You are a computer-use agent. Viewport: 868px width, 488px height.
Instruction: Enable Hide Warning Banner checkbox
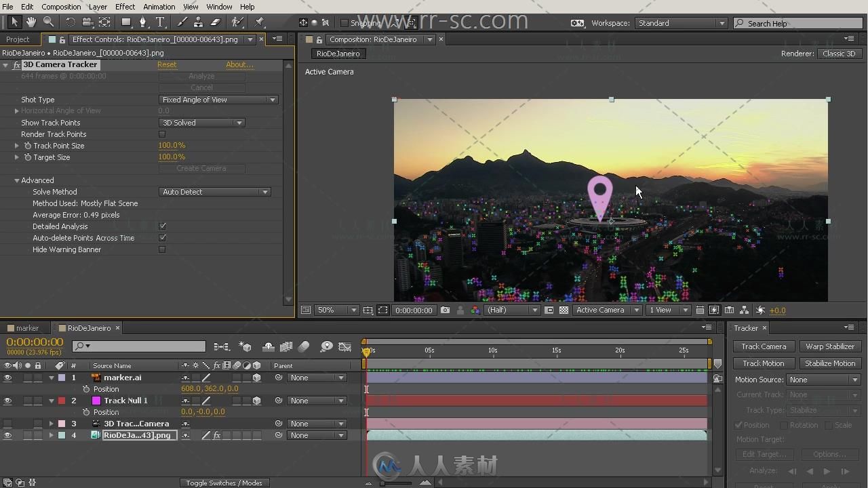click(x=162, y=249)
